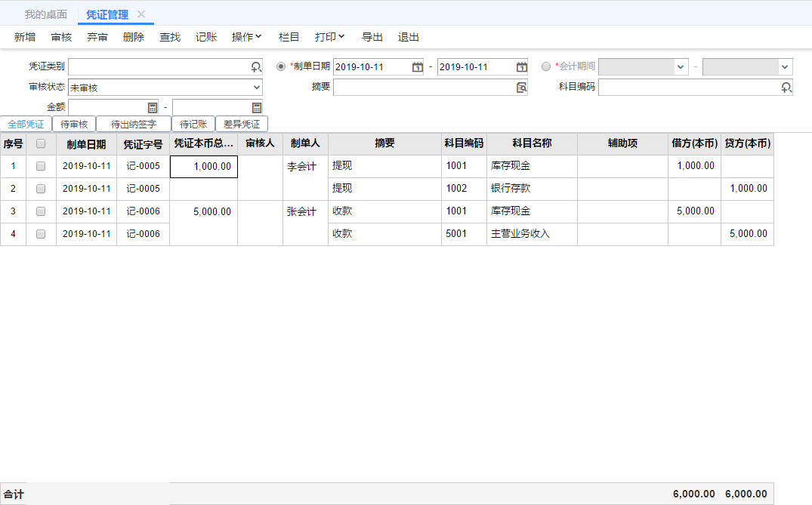812x505 pixels.
Task: Click the 审核 toolbar button
Action: click(x=61, y=37)
